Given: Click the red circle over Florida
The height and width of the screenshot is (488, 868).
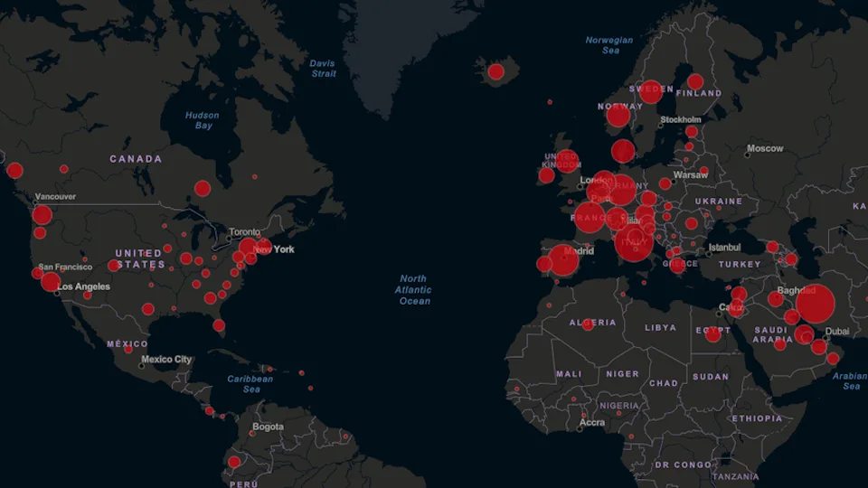Looking at the screenshot, I should point(219,325).
